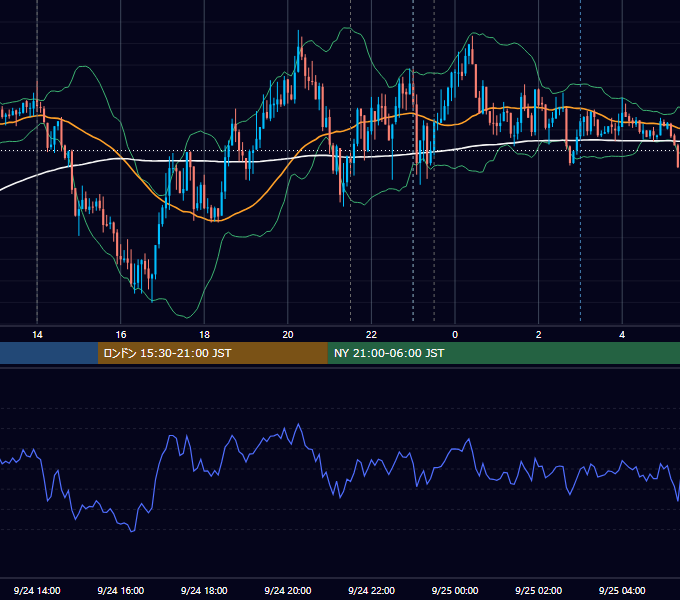Click the '9/24 16:00' indicator axis label
Image resolution: width=680 pixels, height=600 pixels.
(121, 590)
